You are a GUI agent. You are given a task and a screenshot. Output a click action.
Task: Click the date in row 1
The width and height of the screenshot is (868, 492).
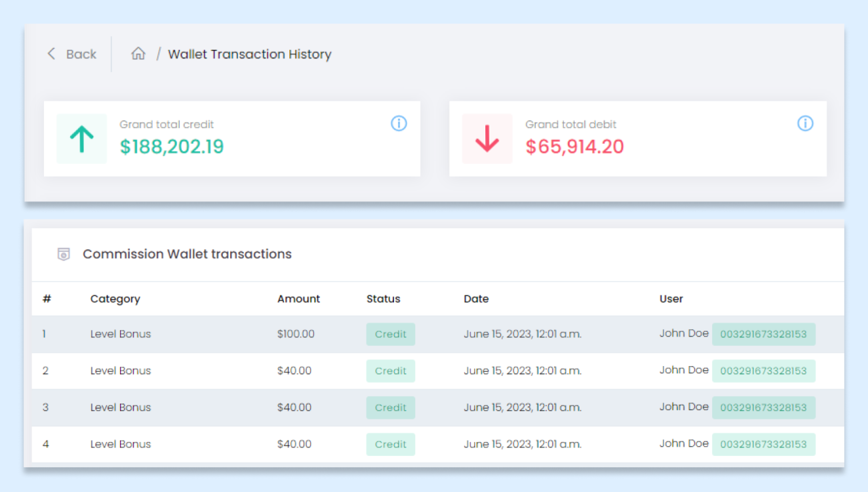(523, 334)
